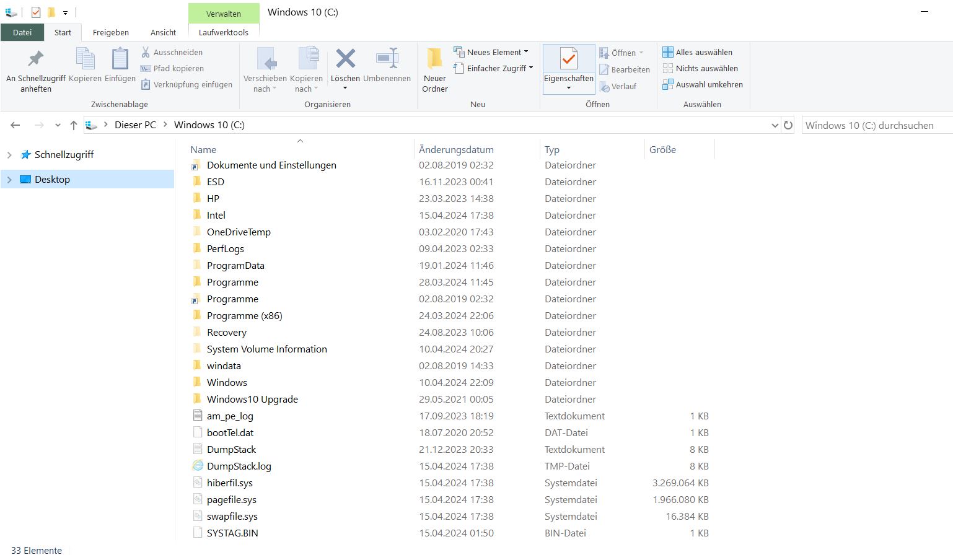Click the Dokumente und Einstellungen shortcut folder icon
953x560 pixels.
196,165
